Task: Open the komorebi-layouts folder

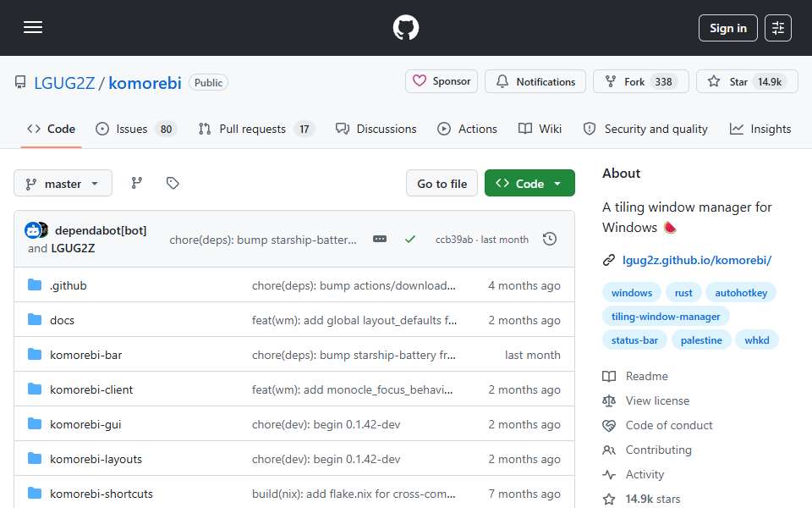Action: [x=96, y=459]
